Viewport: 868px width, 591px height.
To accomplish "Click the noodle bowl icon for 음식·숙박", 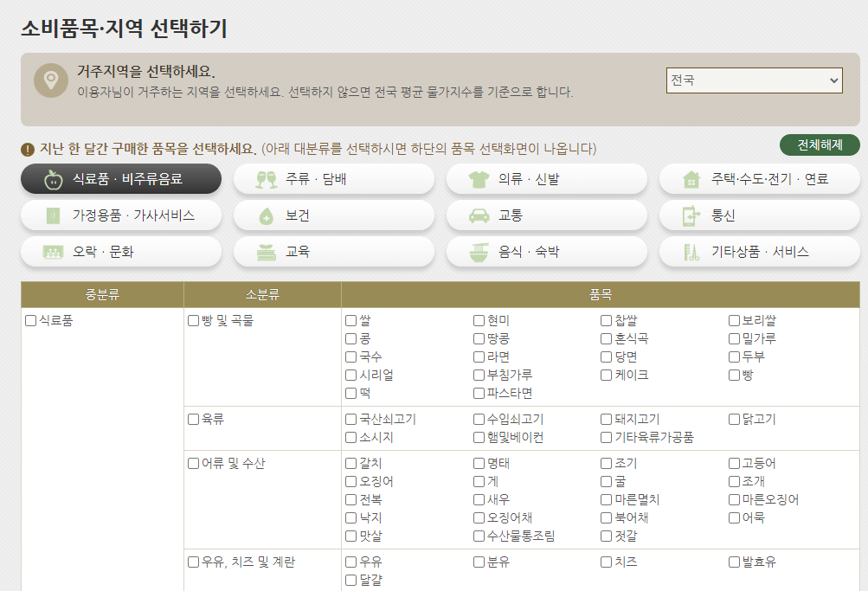I will (x=477, y=251).
